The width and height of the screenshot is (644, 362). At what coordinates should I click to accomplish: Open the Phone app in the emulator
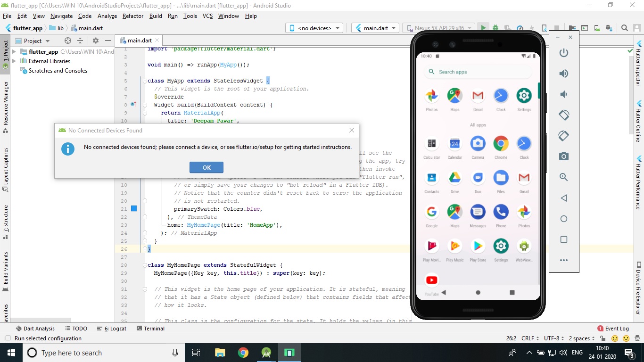501,215
